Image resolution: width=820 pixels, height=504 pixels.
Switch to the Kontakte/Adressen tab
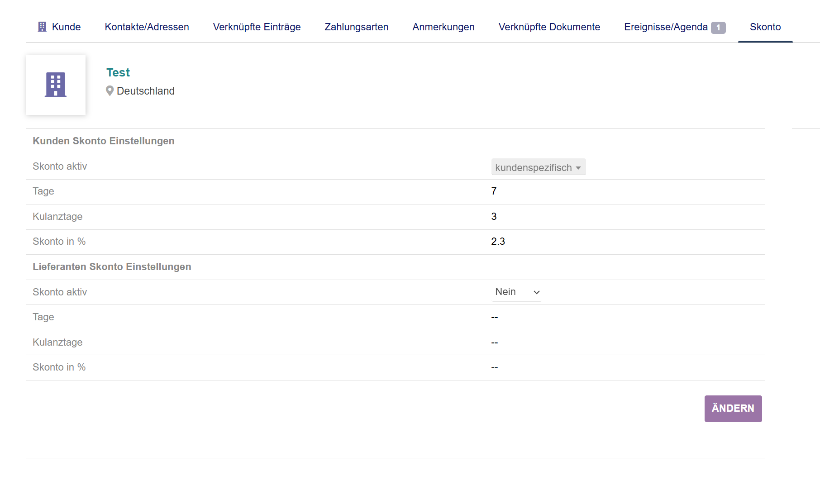(147, 27)
